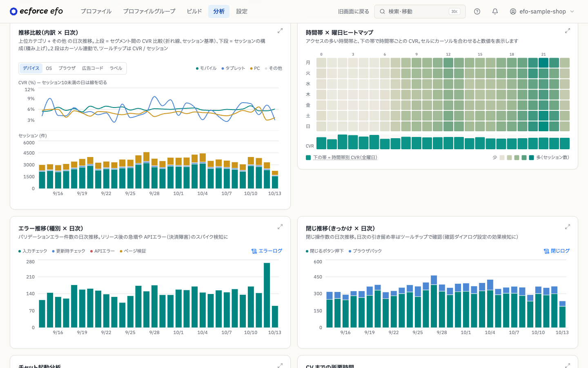Open the 閉じログ link
Viewport: 588px width, 368px height.
coord(557,251)
